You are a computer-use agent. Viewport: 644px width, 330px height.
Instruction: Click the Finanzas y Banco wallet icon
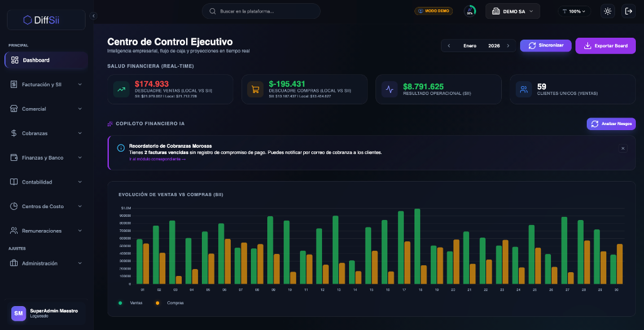click(x=14, y=158)
